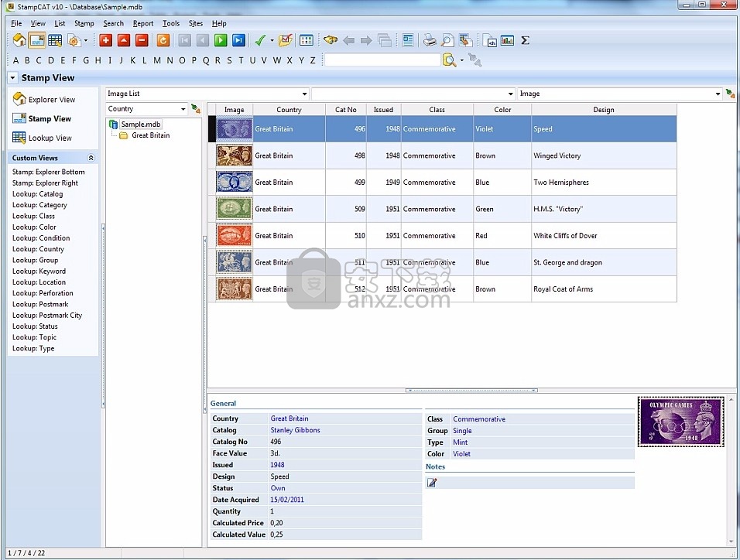The height and width of the screenshot is (560, 740).
Task: Edit stamp with red up-arrow icon
Action: [124, 40]
